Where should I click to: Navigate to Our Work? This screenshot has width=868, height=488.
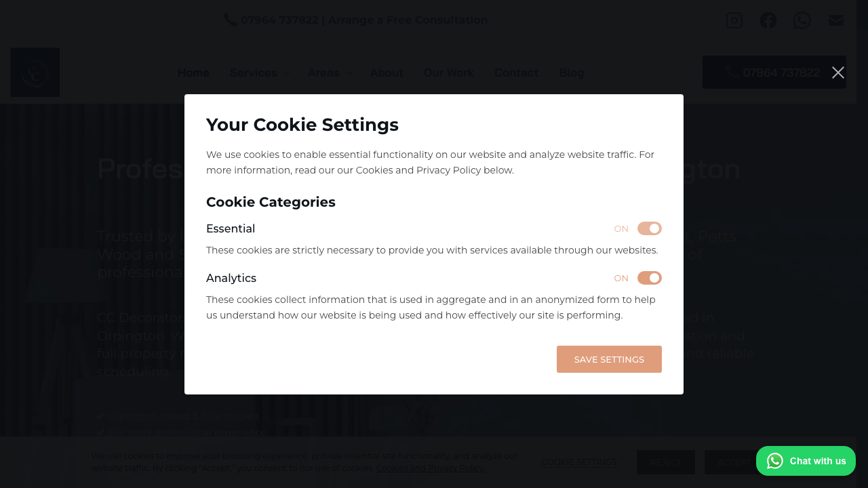pyautogui.click(x=448, y=73)
